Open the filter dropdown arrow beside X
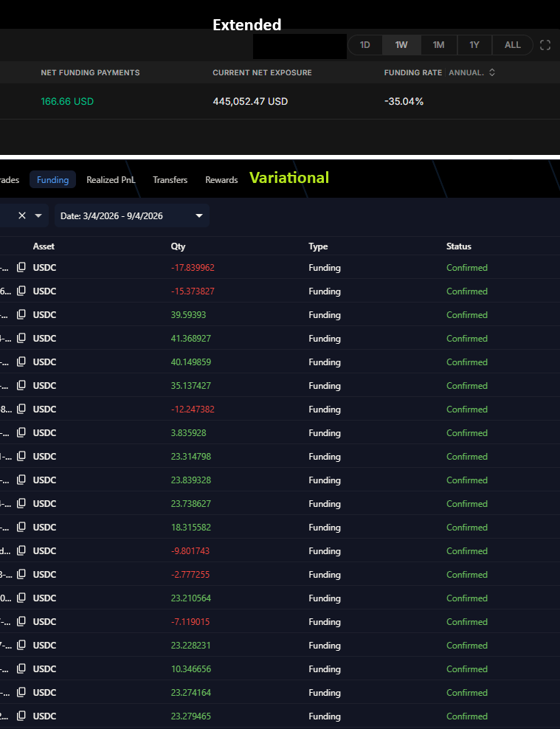Image resolution: width=560 pixels, height=729 pixels. (x=38, y=215)
